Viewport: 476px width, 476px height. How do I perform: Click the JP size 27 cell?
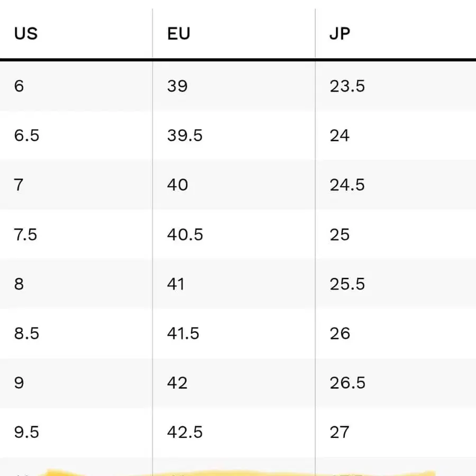click(x=340, y=432)
